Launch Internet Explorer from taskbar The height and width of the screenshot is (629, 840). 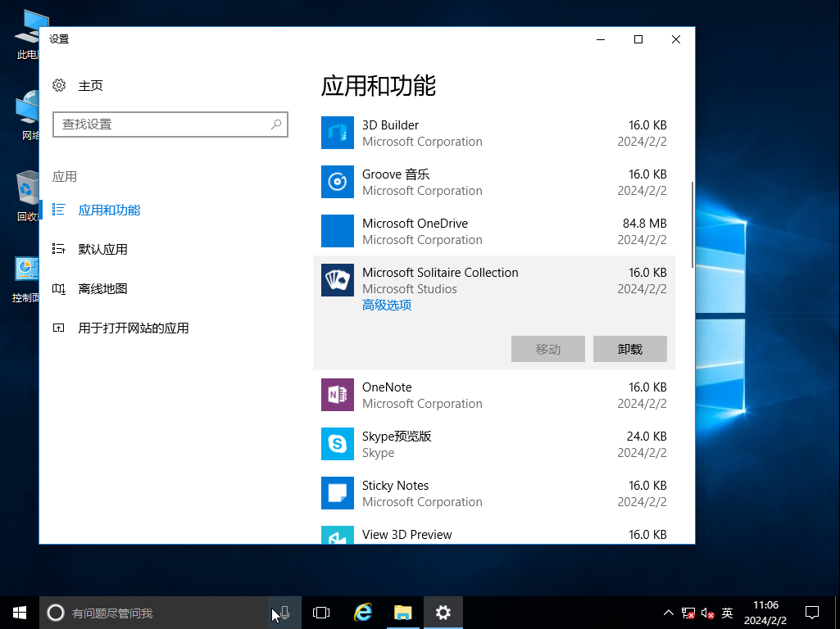pyautogui.click(x=363, y=613)
